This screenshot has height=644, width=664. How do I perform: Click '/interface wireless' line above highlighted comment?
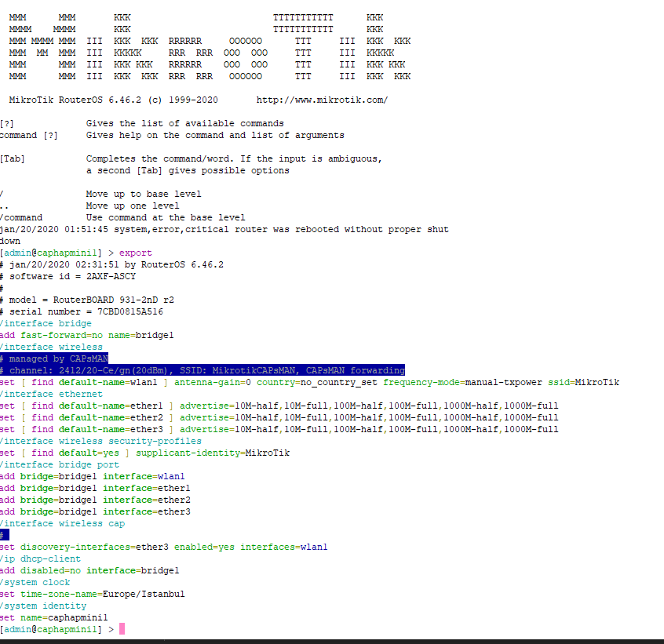point(51,347)
